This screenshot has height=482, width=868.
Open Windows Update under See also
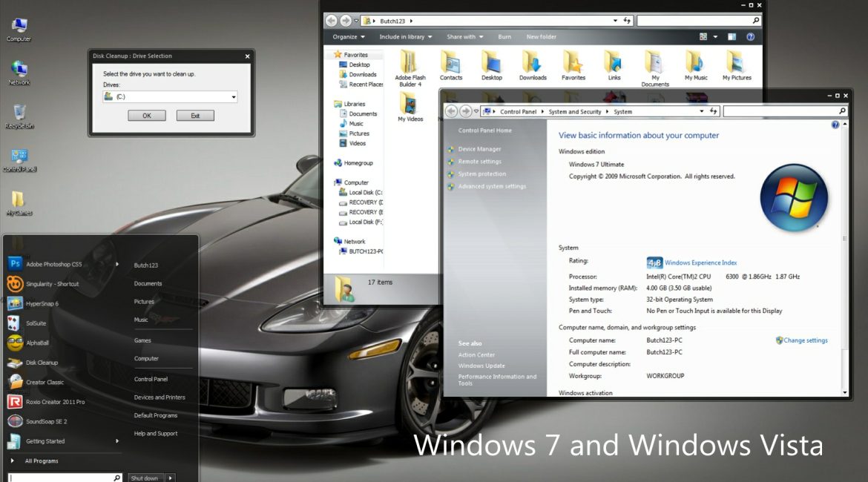click(481, 366)
